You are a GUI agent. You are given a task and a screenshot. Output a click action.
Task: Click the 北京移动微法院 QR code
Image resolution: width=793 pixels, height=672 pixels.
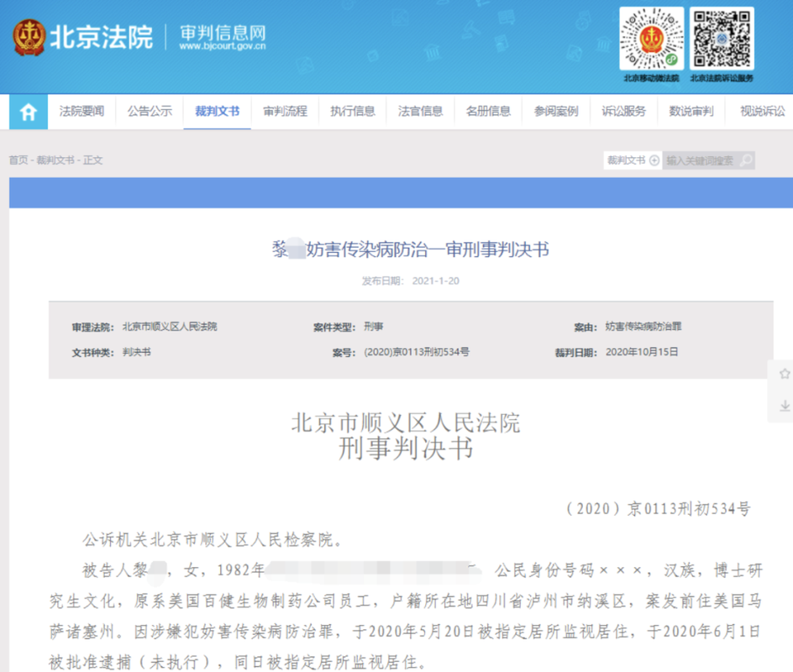point(651,39)
